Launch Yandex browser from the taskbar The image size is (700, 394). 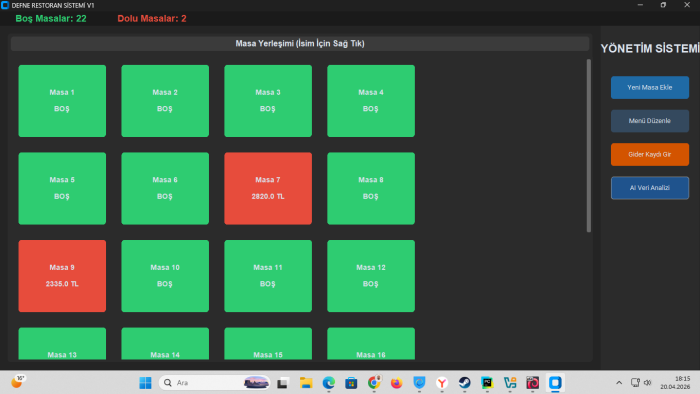point(442,383)
